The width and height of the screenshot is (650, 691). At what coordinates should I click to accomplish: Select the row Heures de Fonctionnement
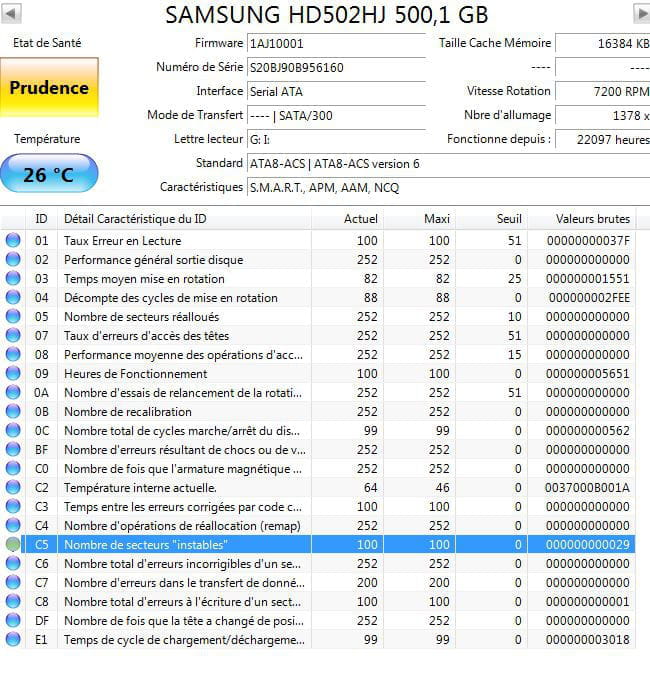pyautogui.click(x=318, y=373)
